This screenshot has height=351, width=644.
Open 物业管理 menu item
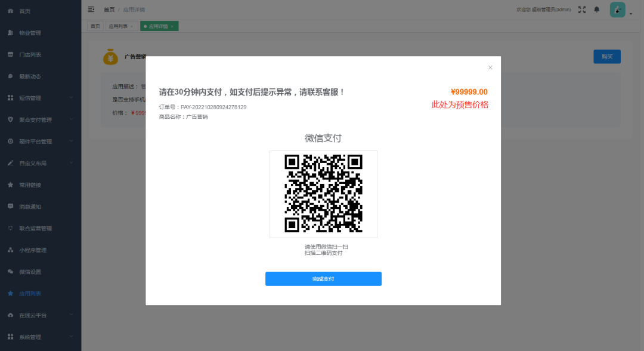pos(41,33)
